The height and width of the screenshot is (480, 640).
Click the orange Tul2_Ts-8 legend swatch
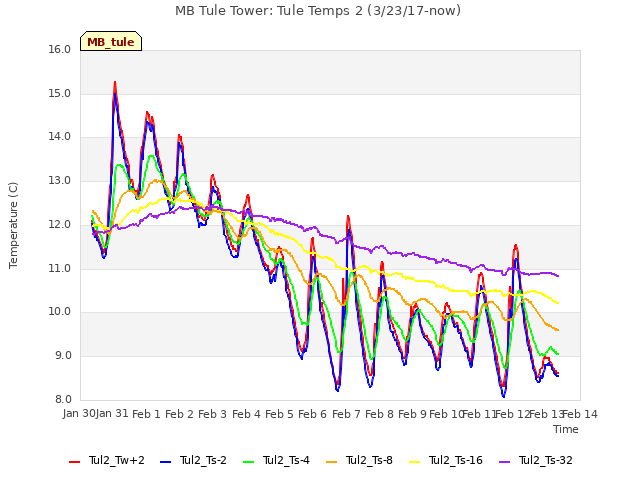tap(331, 462)
